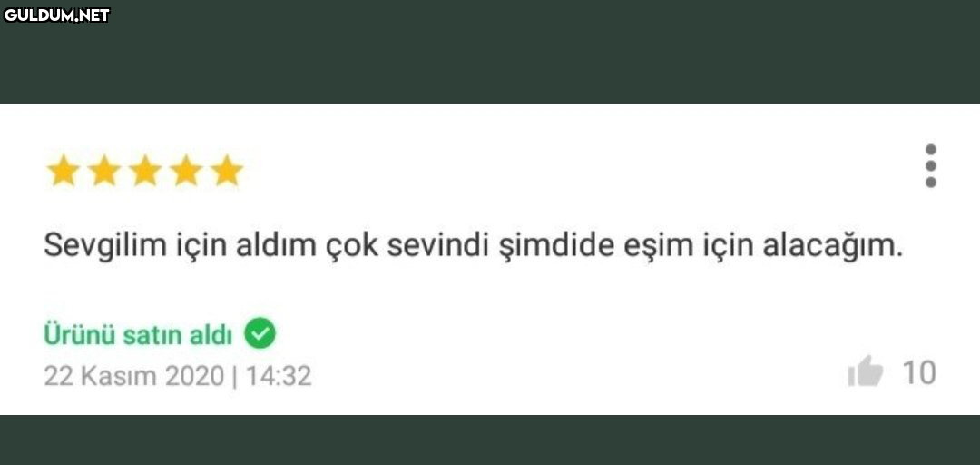Select the third yellow rating star

pos(145,171)
